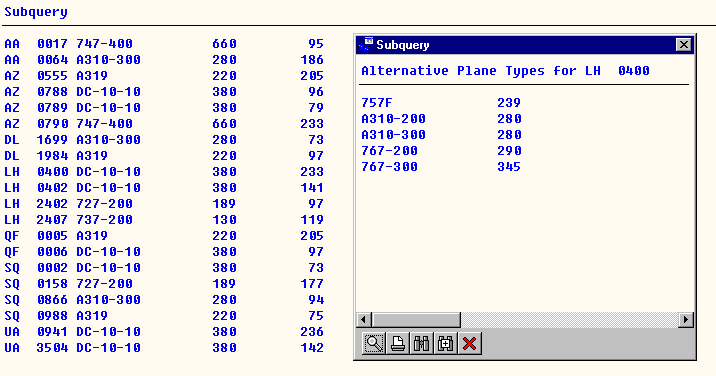Click seat value 290 for 767-200
Viewport: 716px width, 376px height.
(x=509, y=151)
